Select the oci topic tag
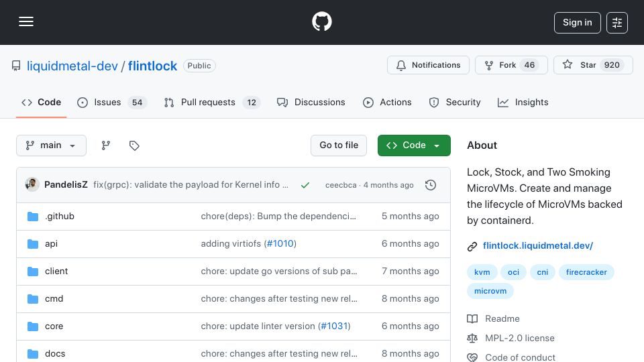The image size is (644, 362). [513, 272]
